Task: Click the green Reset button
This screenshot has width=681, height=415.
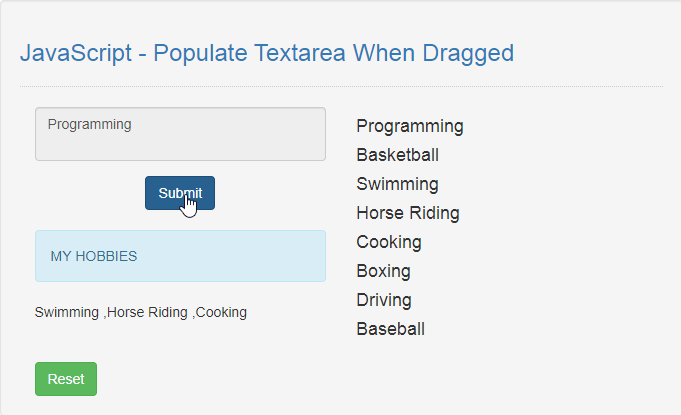Action: (66, 379)
